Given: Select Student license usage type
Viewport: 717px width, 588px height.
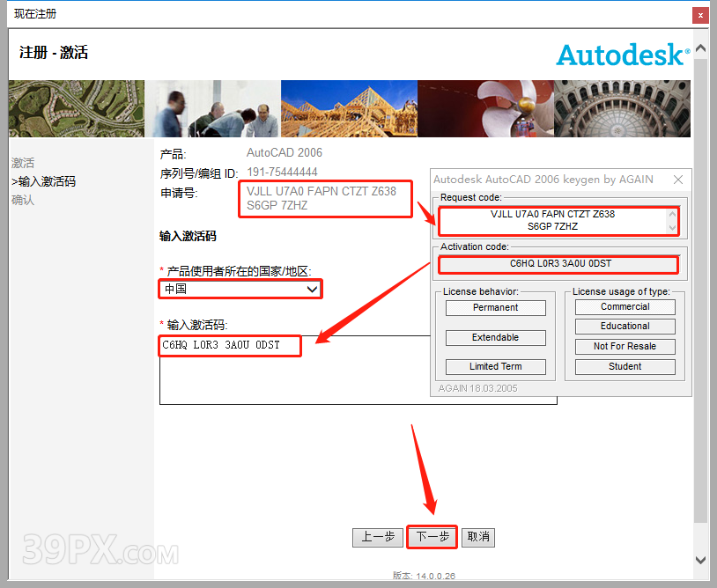Looking at the screenshot, I should (625, 366).
